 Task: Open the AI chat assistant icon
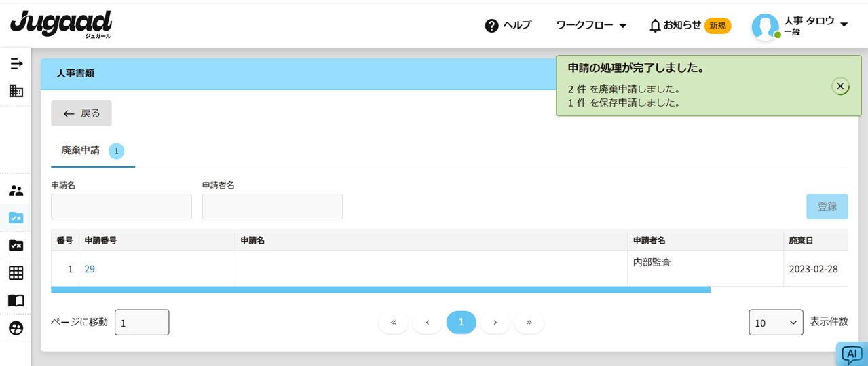(851, 354)
